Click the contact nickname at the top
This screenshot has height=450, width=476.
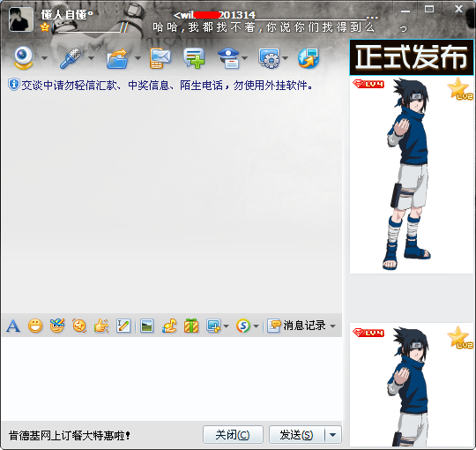pos(67,15)
